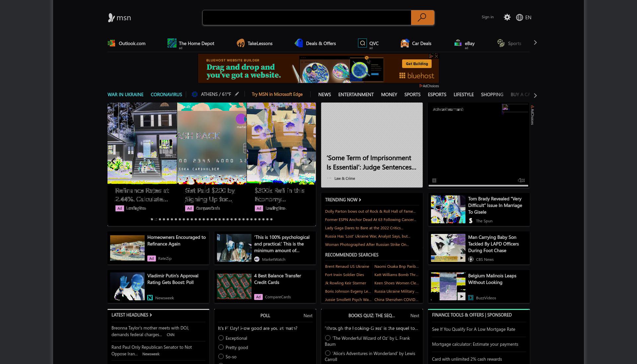637x364 pixels.
Task: Unmute the advertisement video speaker
Action: 521,180
